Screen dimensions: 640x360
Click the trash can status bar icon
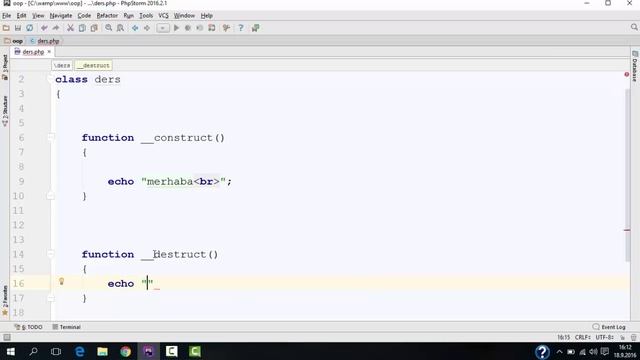point(633,338)
